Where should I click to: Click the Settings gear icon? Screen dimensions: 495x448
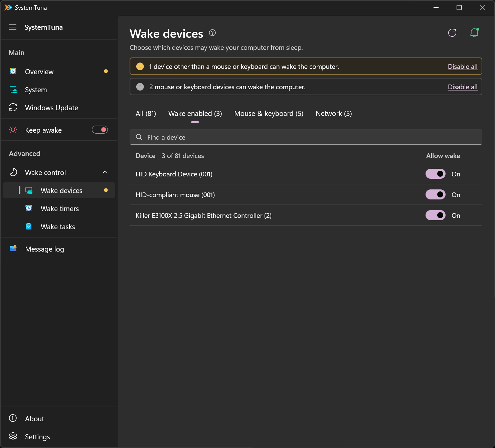pos(13,436)
